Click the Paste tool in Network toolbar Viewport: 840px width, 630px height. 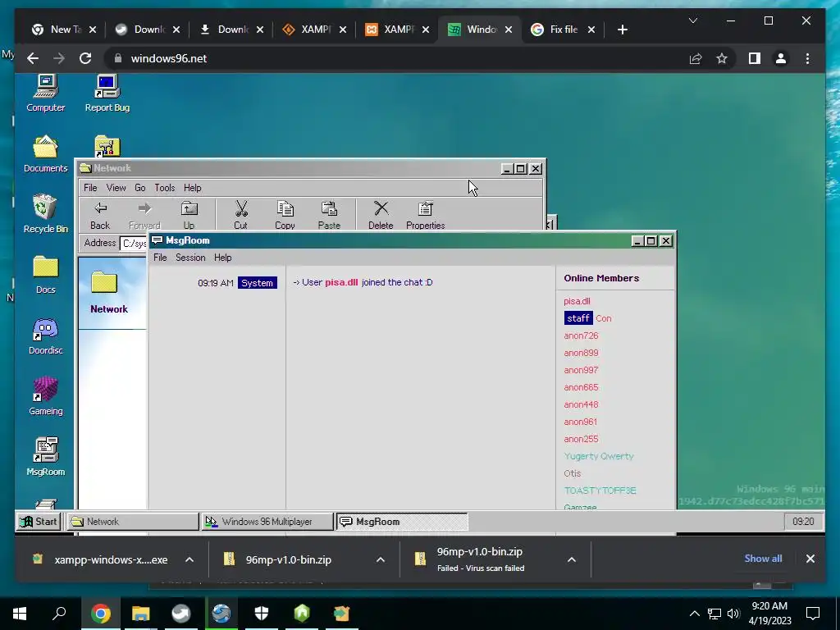coord(329,216)
